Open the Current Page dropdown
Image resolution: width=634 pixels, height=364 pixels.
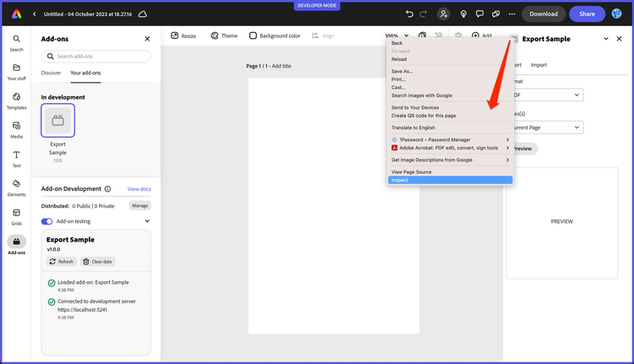point(545,127)
